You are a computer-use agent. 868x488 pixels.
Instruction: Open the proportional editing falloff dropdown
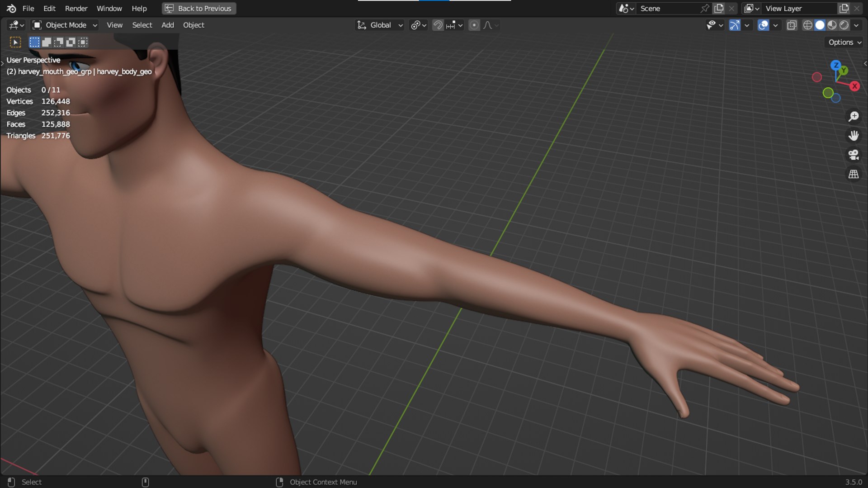(491, 25)
